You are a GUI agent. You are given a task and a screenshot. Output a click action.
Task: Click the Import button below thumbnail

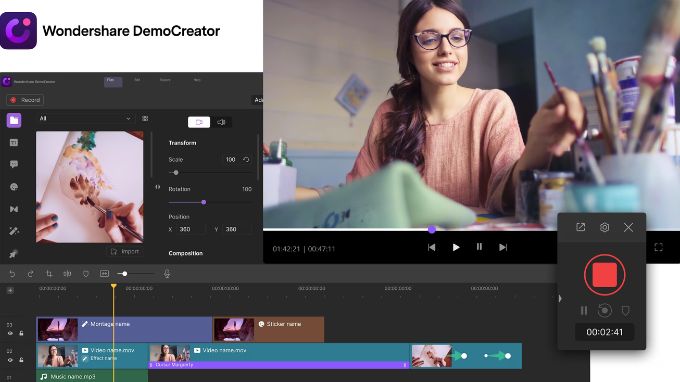pyautogui.click(x=125, y=251)
